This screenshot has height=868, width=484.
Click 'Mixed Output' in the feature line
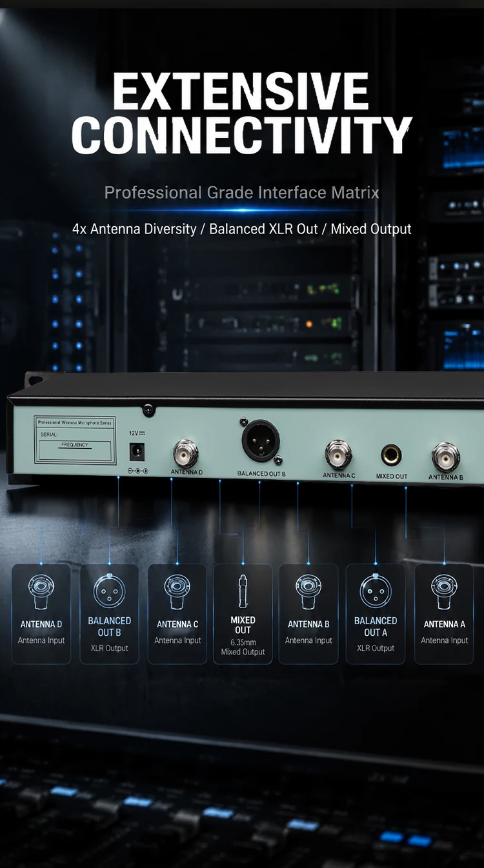pos(371,229)
